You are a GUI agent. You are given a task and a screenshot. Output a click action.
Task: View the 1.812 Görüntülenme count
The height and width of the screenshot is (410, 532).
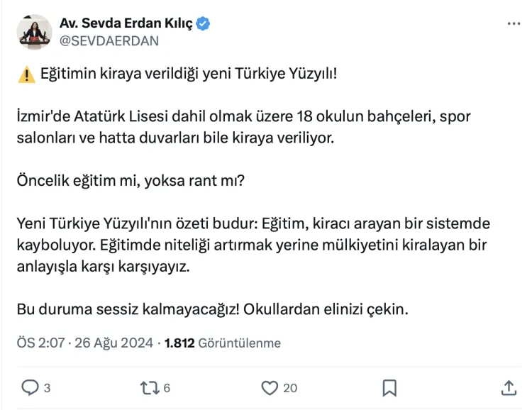(x=223, y=343)
